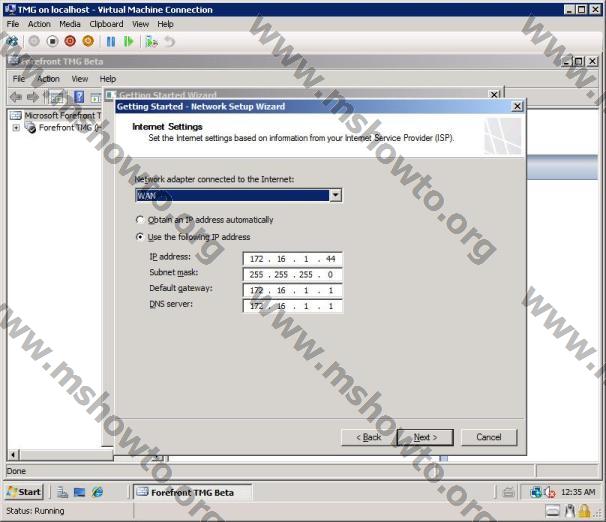Click the DNS server input field
The image size is (606, 522).
point(293,306)
